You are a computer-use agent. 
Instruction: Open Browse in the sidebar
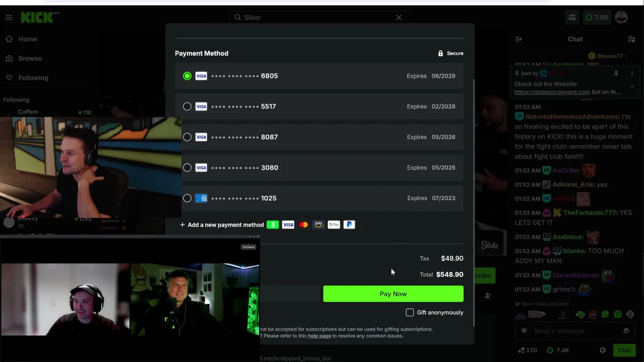[30, 58]
